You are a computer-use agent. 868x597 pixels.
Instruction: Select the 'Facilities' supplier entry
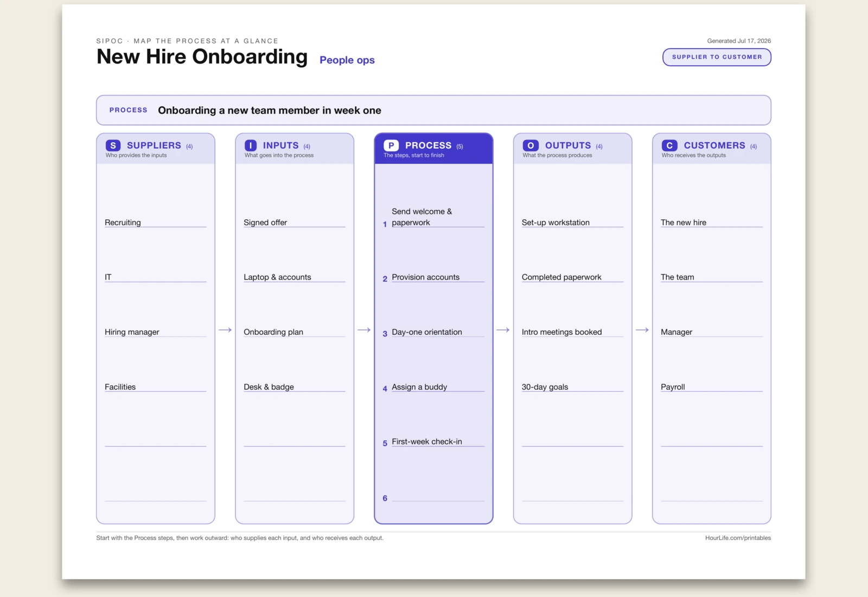tap(120, 387)
